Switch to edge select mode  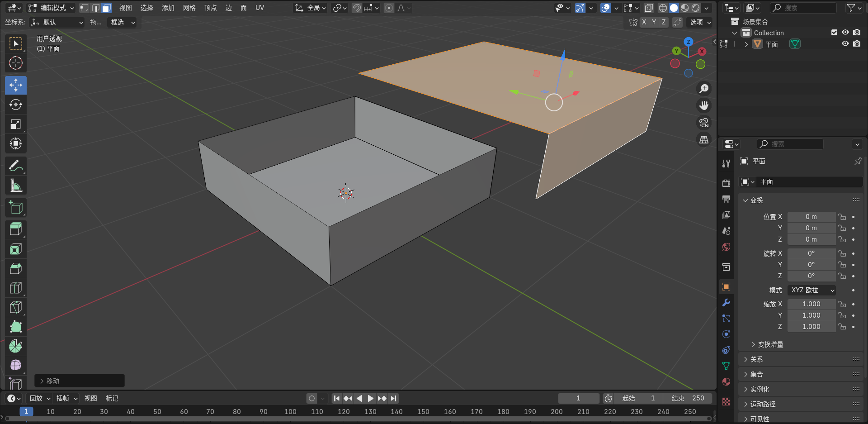click(95, 8)
